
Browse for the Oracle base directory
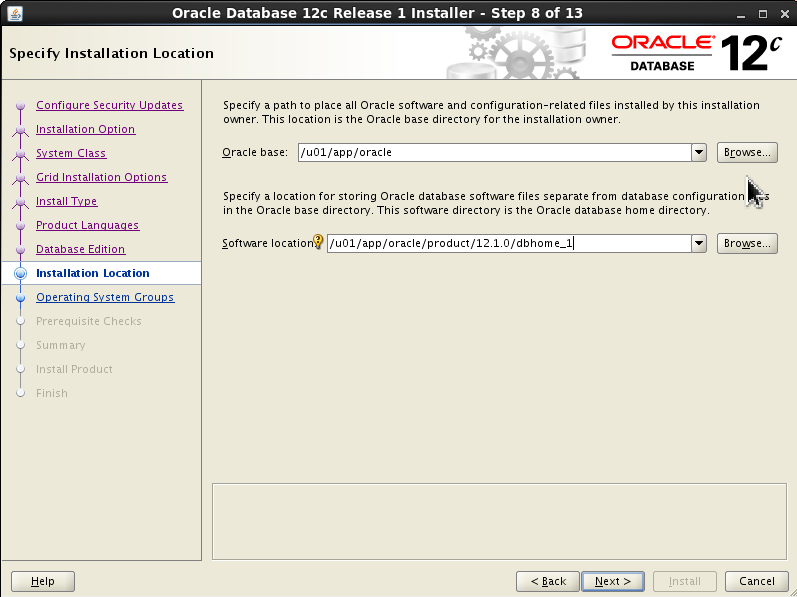[x=747, y=152]
